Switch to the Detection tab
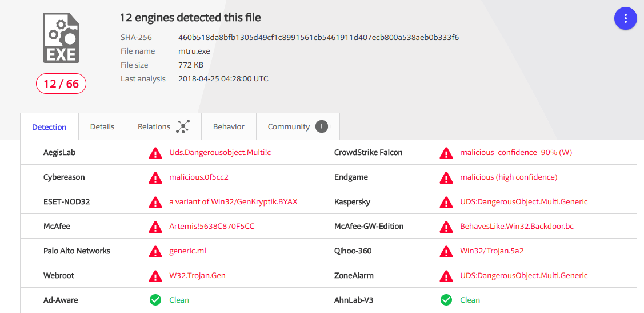 point(49,126)
